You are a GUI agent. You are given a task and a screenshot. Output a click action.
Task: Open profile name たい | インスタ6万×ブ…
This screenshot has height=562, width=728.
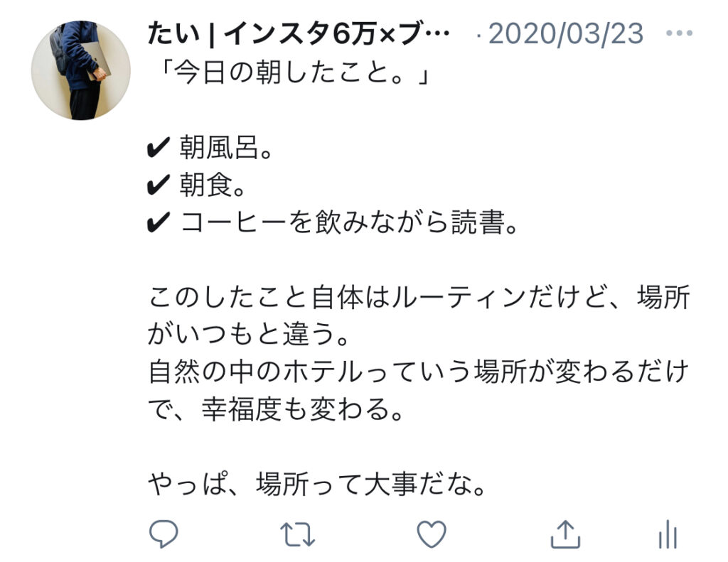(x=299, y=34)
